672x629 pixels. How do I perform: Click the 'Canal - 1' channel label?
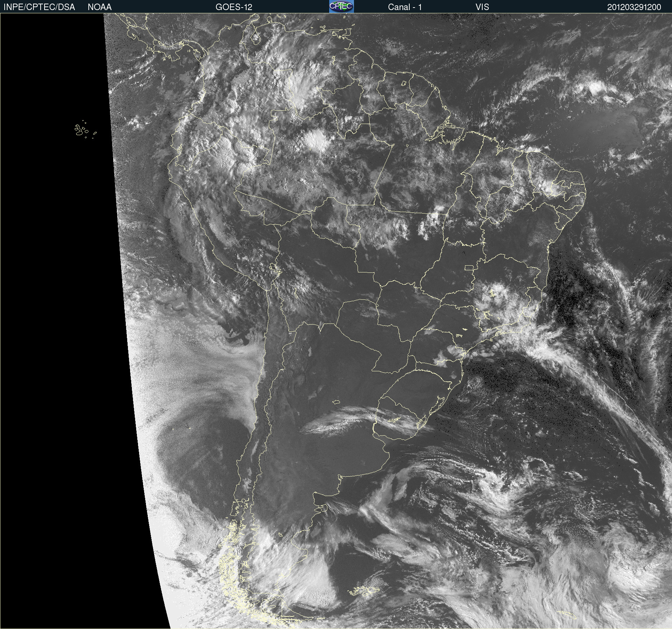coord(405,7)
